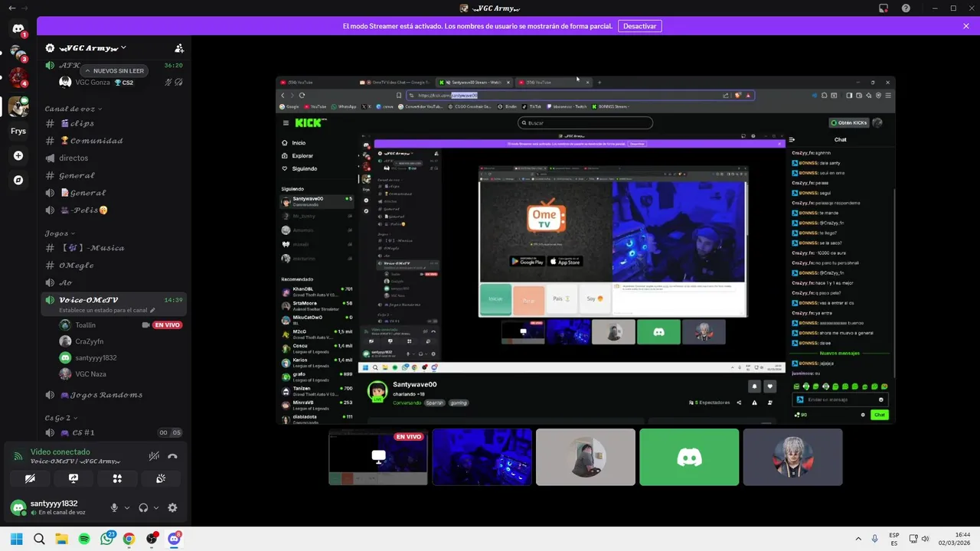This screenshot has height=551, width=980.
Task: Jump to NUEVOS SIN LEER unread channels
Action: 114,70
